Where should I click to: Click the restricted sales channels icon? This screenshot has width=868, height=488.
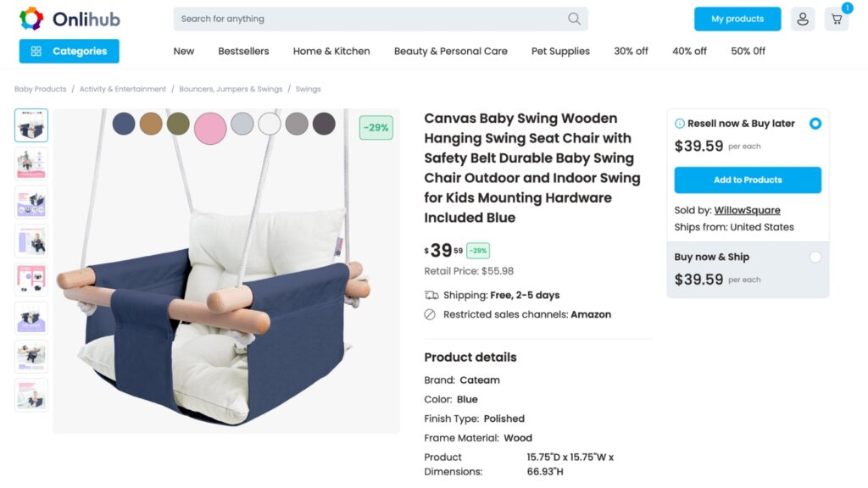point(430,314)
